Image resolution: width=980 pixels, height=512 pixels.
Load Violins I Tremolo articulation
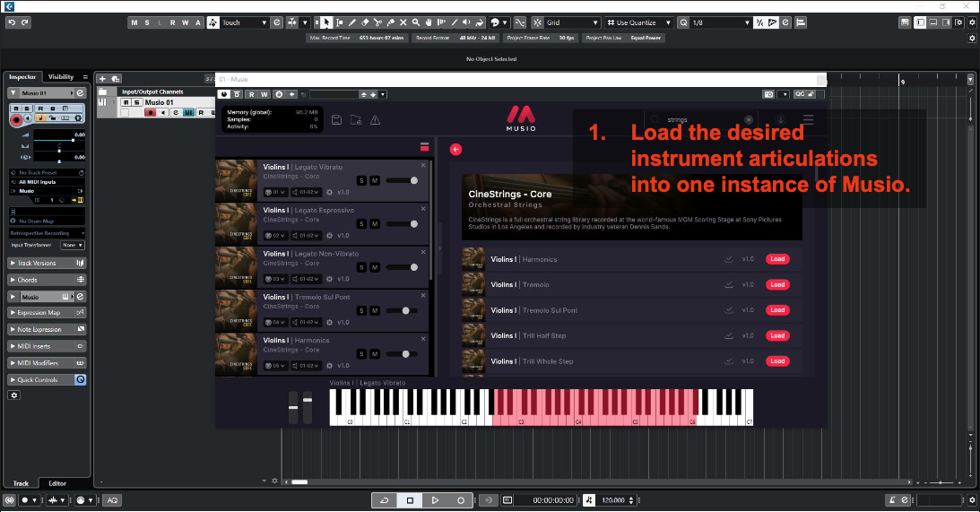pyautogui.click(x=777, y=284)
